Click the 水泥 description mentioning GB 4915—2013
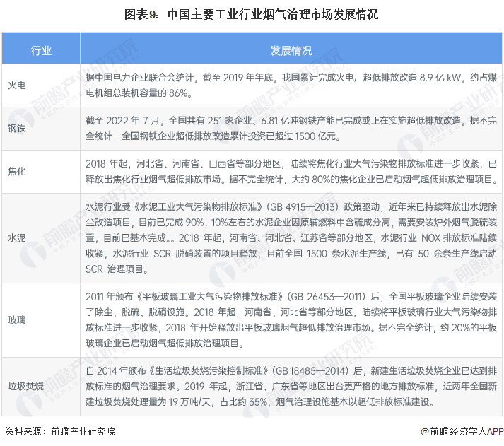Viewport: 504px width, 446px height. point(291,237)
